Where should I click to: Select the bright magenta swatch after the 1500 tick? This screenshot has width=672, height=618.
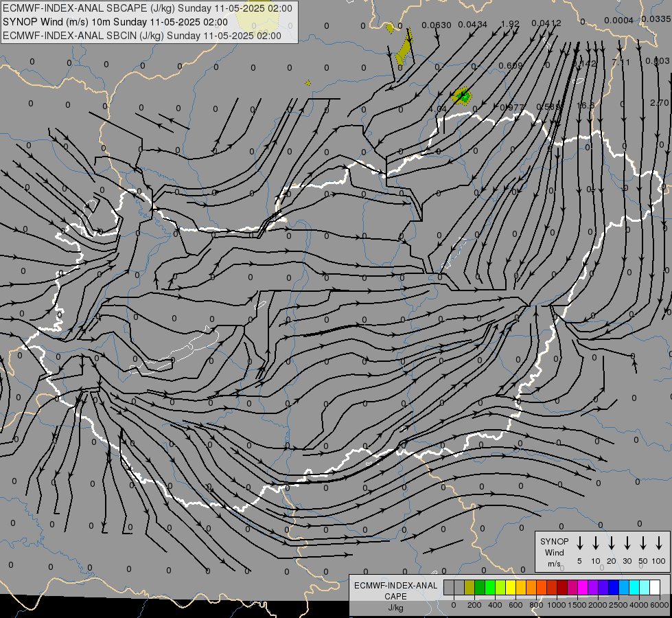(x=583, y=587)
